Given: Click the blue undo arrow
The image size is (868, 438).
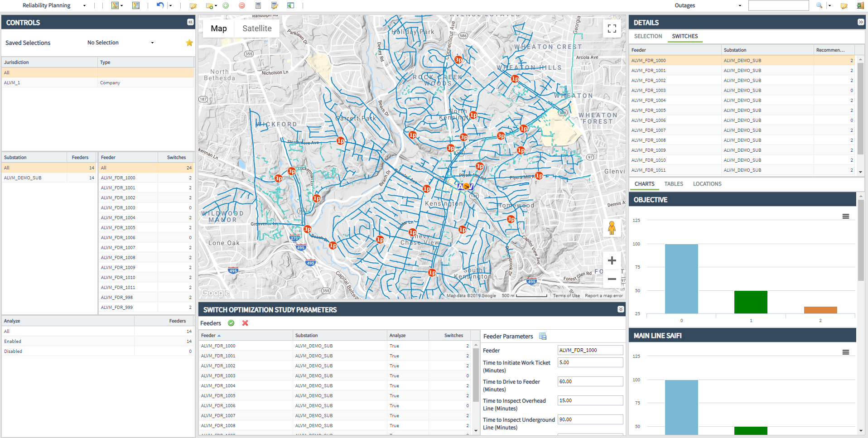Looking at the screenshot, I should [x=160, y=5].
